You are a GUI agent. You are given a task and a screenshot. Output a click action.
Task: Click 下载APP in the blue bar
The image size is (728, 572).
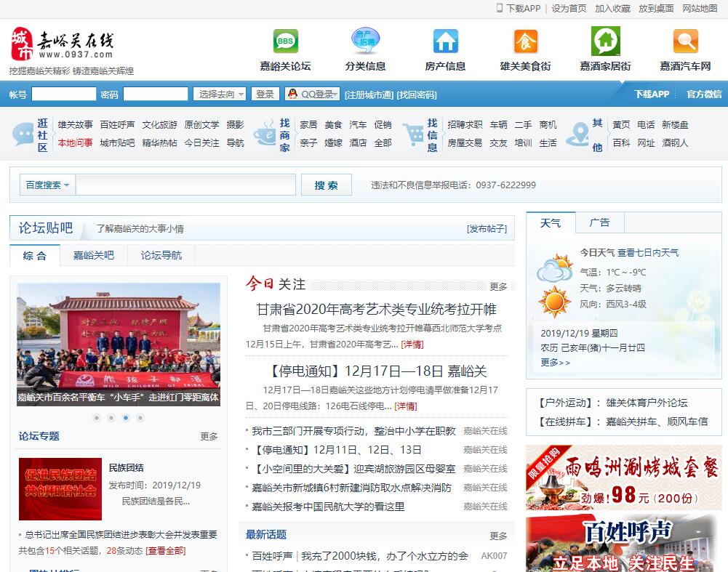coord(652,94)
